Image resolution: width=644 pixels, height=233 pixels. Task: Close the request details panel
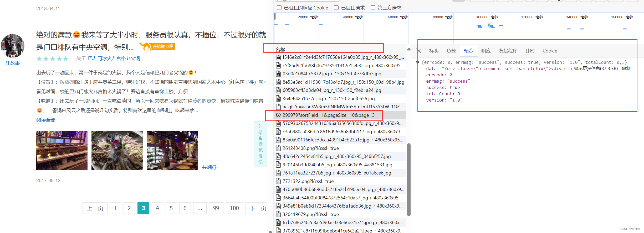click(x=419, y=51)
